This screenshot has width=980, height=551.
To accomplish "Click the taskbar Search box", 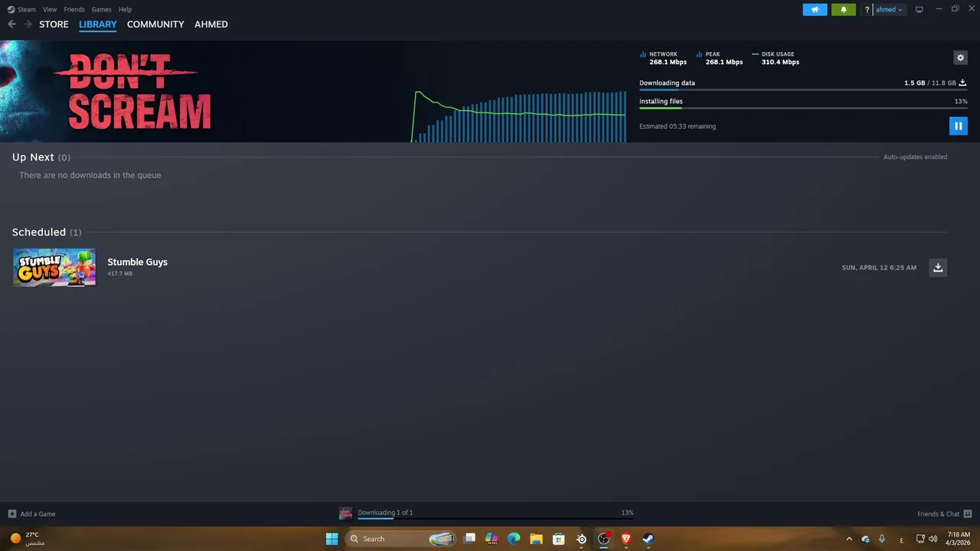I will [x=401, y=539].
